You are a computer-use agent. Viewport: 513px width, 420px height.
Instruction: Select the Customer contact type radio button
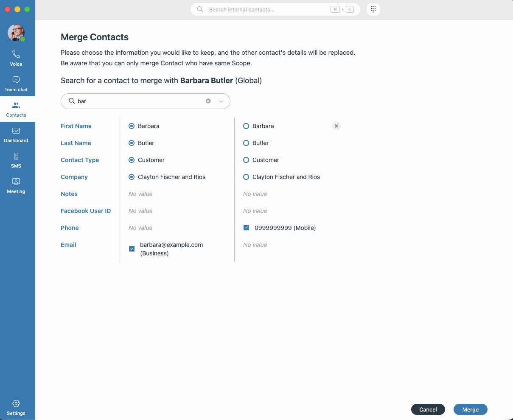pyautogui.click(x=131, y=160)
